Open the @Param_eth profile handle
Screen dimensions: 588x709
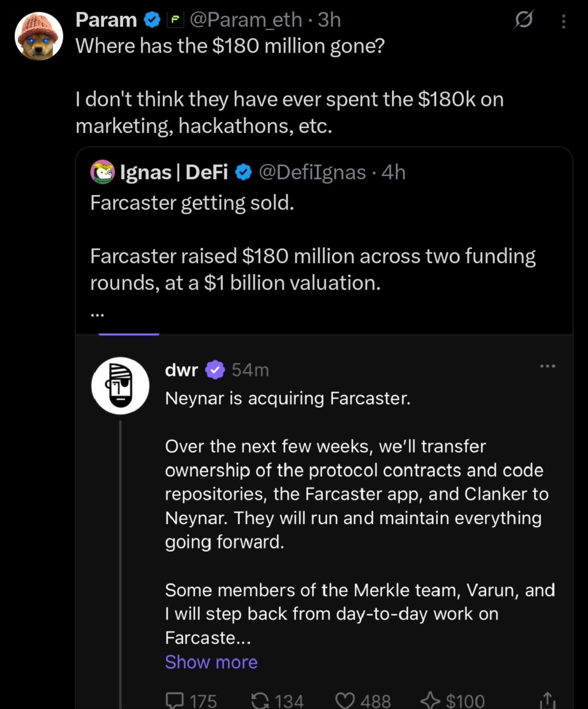[x=246, y=20]
